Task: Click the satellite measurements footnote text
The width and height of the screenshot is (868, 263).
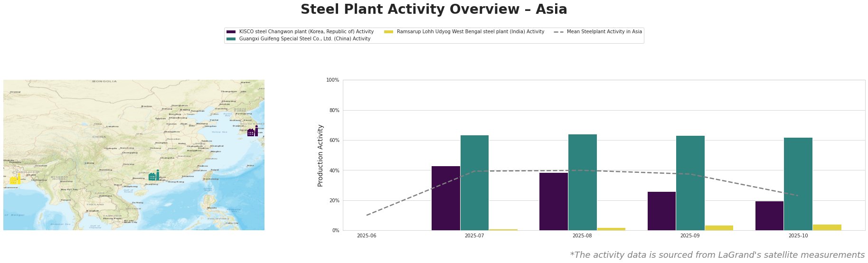Action: pos(717,255)
